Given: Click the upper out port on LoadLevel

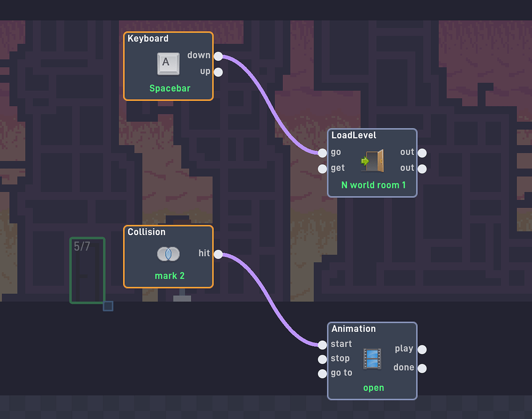Looking at the screenshot, I should 422,153.
